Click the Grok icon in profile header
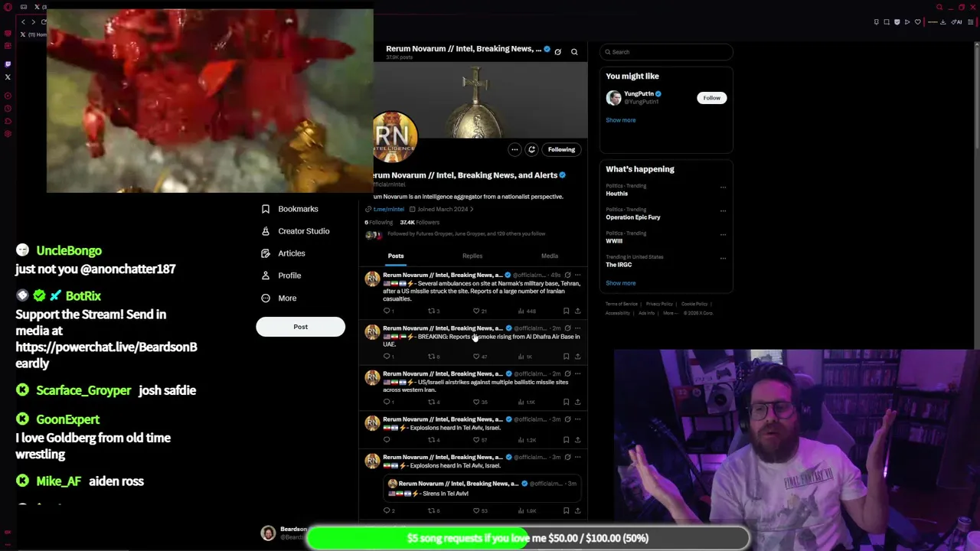The image size is (980, 551). pos(557,52)
